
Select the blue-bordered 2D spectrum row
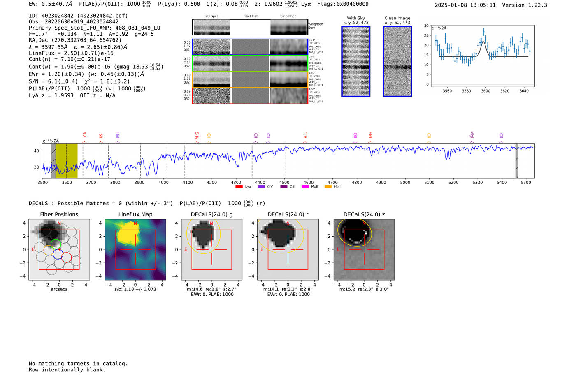[x=250, y=47]
